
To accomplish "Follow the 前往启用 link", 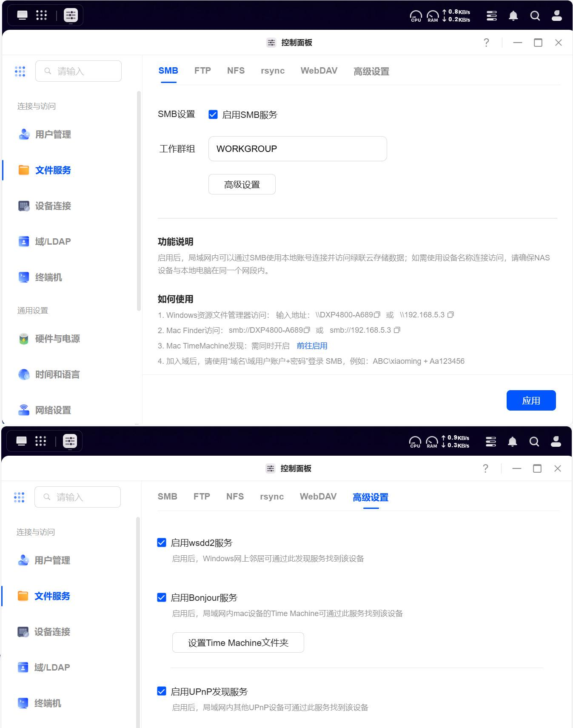I will tap(312, 346).
